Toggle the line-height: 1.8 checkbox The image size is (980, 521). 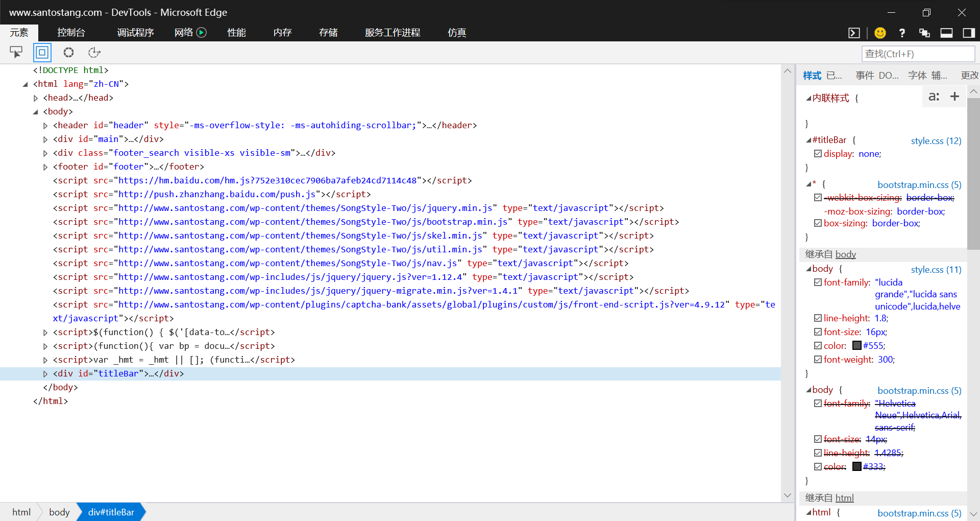tap(818, 318)
